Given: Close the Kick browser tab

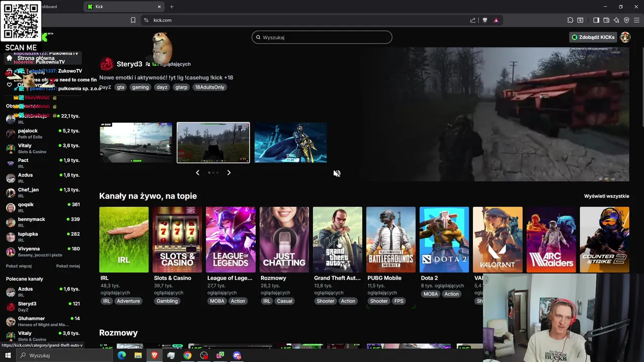Looking at the screenshot, I should (x=159, y=7).
